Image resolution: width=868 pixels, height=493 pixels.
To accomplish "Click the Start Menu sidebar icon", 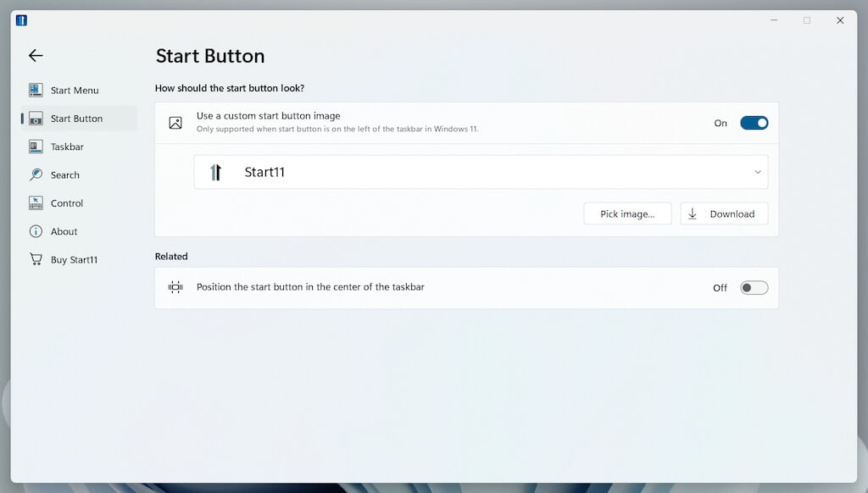I will (36, 90).
